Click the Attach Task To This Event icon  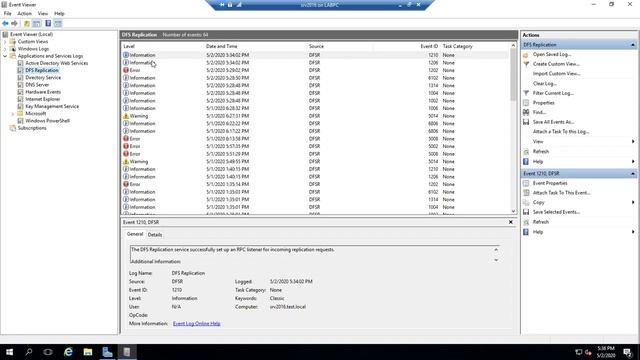[x=526, y=193]
